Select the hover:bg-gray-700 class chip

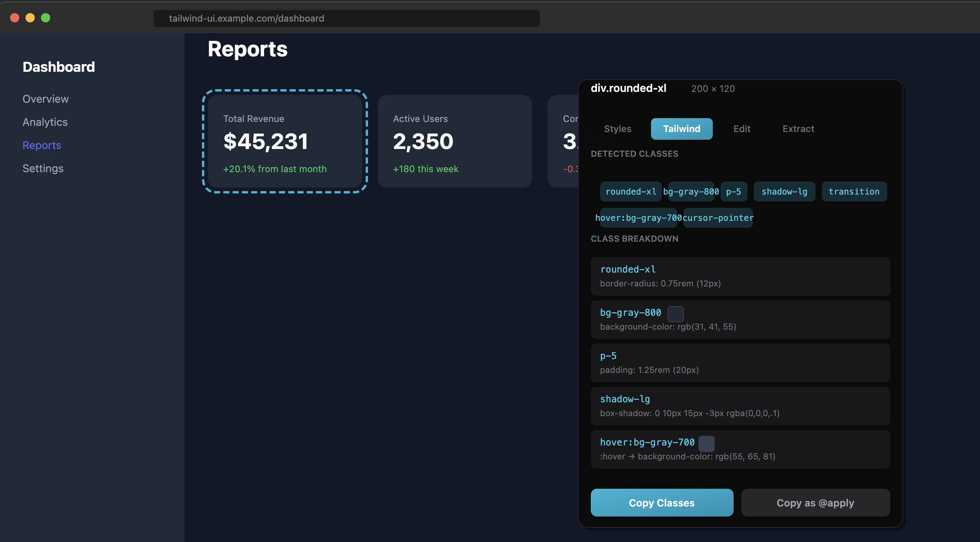pyautogui.click(x=638, y=217)
